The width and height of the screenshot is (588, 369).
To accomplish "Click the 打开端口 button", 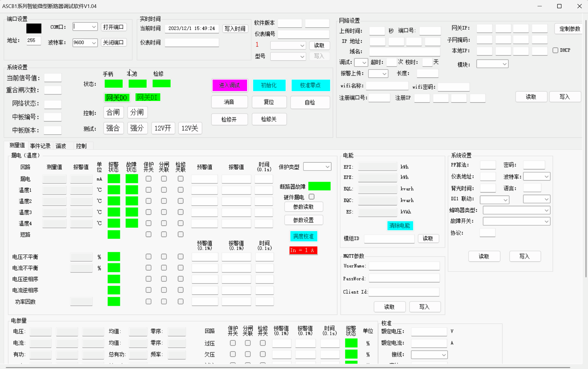I will click(x=113, y=27).
